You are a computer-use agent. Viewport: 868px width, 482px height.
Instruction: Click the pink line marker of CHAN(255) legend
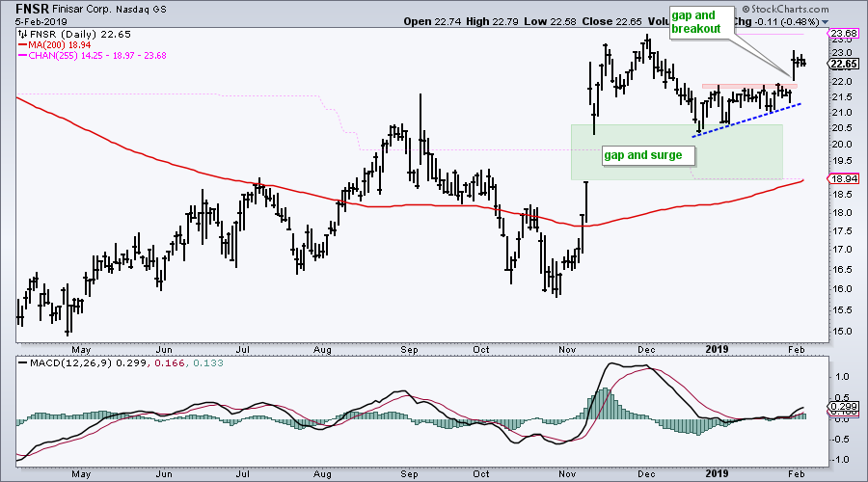click(23, 55)
